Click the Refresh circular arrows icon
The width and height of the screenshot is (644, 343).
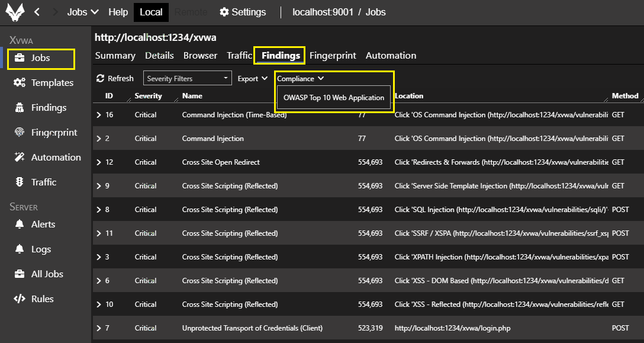[100, 78]
